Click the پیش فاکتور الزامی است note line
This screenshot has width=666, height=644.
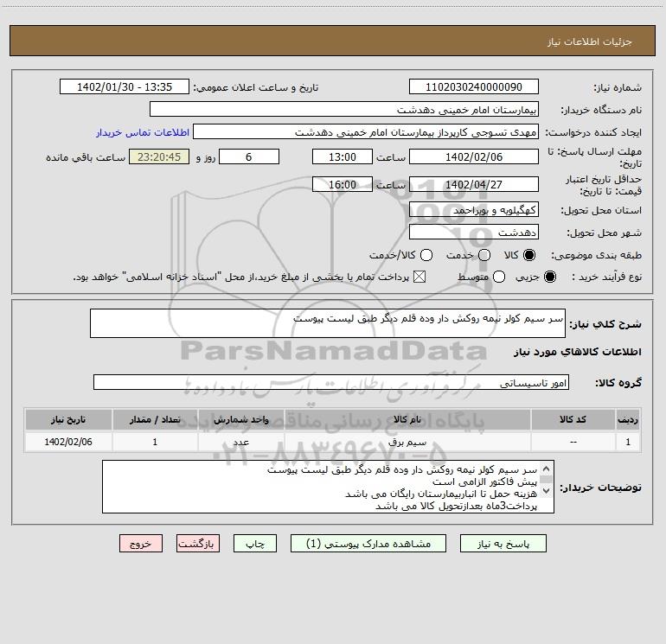[x=484, y=481]
